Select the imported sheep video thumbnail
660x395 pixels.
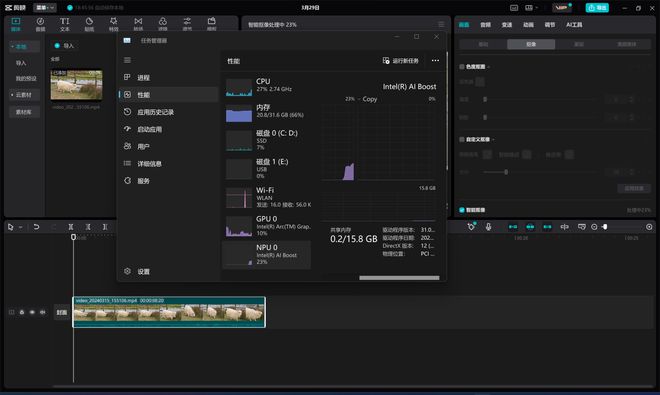click(76, 85)
